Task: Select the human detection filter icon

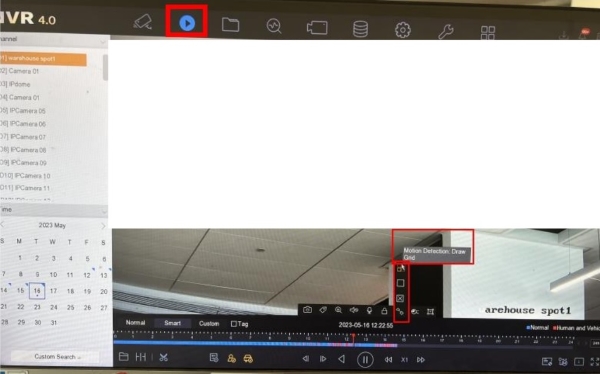Action: 232,359
